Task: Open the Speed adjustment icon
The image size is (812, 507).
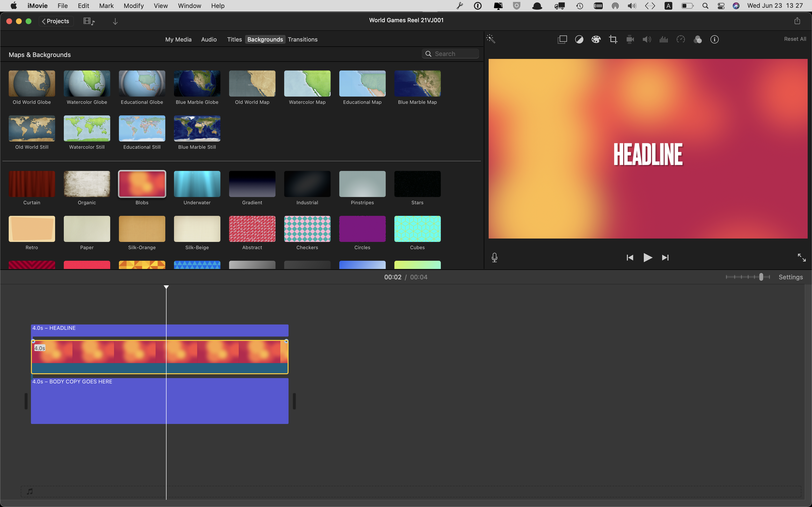Action: 681,40
